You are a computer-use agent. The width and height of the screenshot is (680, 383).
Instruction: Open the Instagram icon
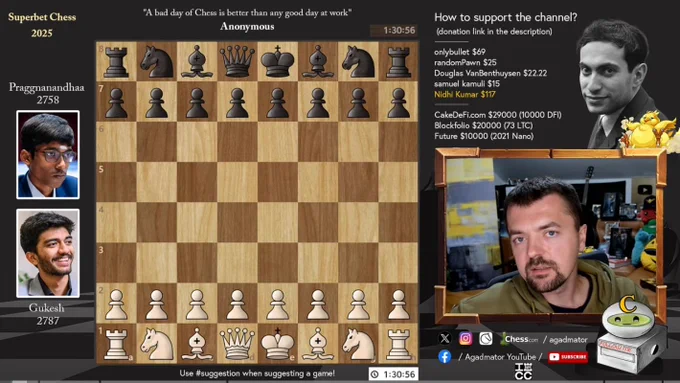coord(465,338)
